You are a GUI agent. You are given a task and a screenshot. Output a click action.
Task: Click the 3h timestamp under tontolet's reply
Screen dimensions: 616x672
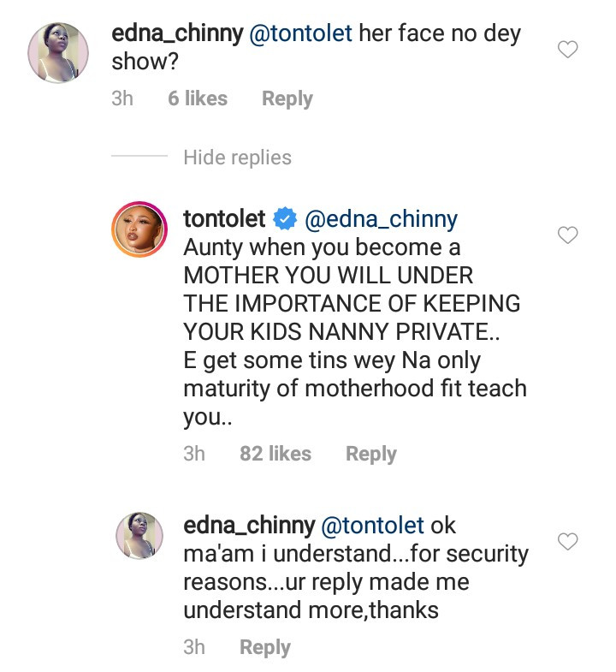point(194,454)
